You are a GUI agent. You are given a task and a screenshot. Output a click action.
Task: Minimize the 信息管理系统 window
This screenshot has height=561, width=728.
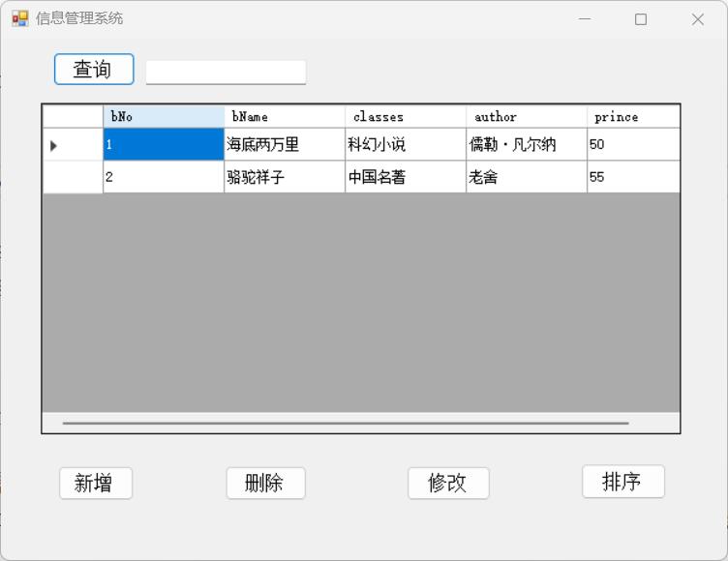(585, 19)
